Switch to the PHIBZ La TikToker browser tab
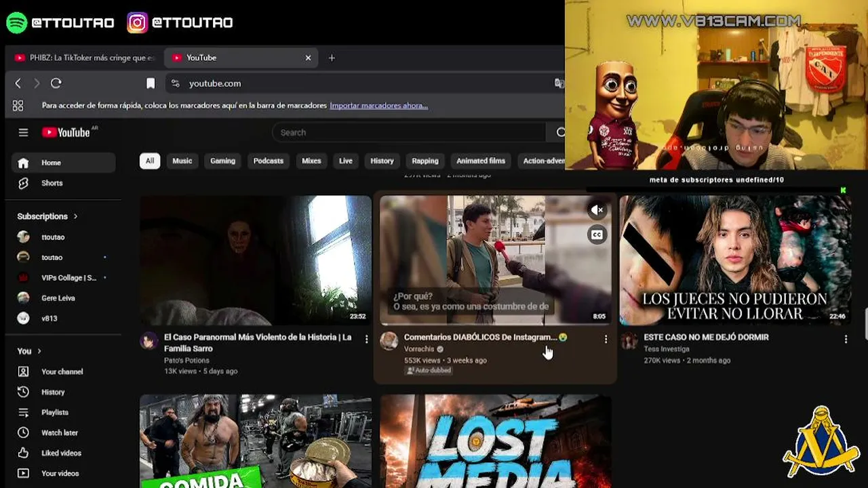Viewport: 868px width, 488px height. [85, 58]
